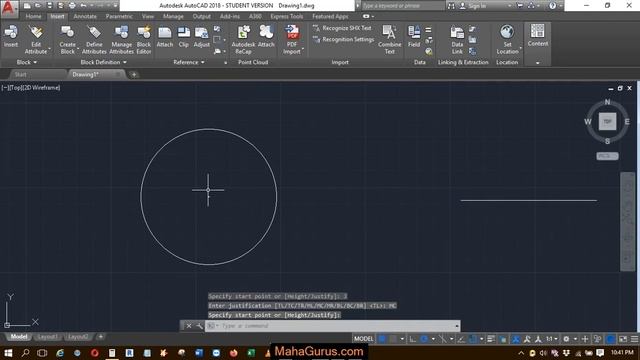This screenshot has width=640, height=360.
Task: Open the Adjust reference tool
Action: click(201, 37)
